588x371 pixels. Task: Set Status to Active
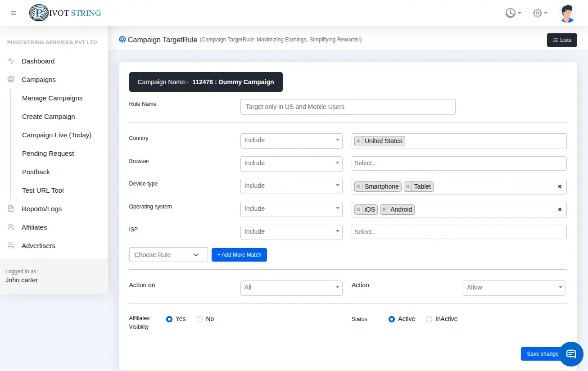[392, 319]
